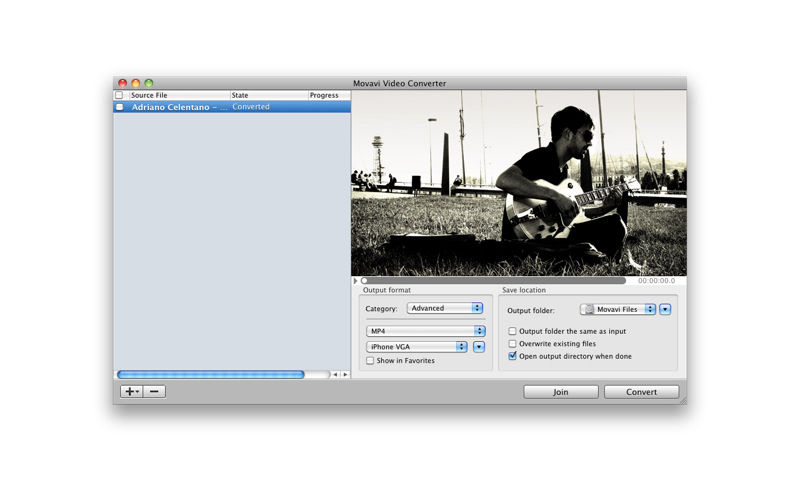Viewport: 800px width, 500px height.
Task: Toggle the select-all checkbox in the list header
Action: [119, 95]
